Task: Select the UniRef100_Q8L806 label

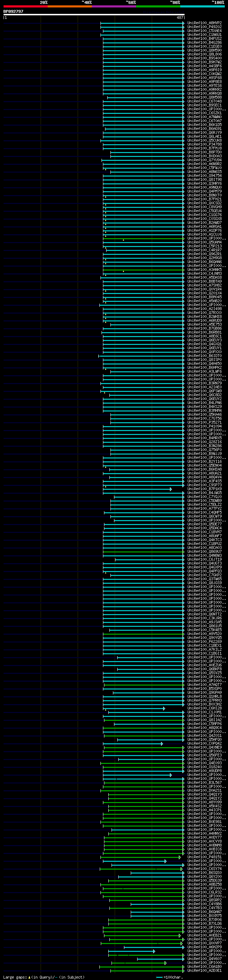Action: (204, 54)
